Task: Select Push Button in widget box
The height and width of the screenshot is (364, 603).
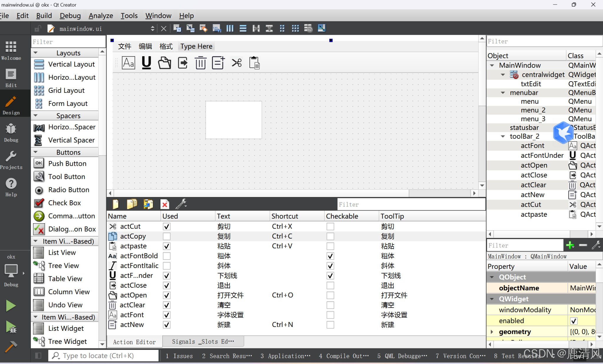Action: (x=67, y=163)
